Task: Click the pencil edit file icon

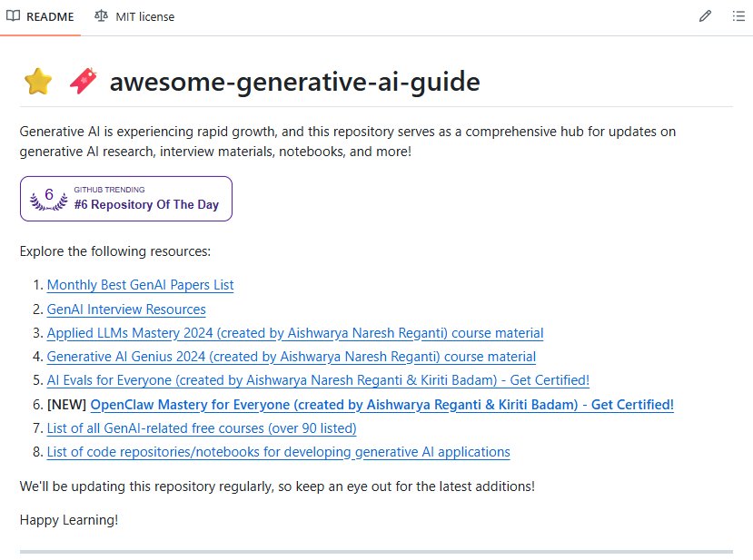Action: click(705, 16)
